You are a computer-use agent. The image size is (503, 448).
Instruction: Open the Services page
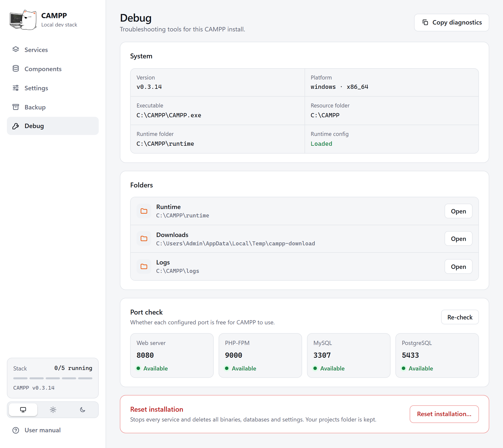pos(53,50)
